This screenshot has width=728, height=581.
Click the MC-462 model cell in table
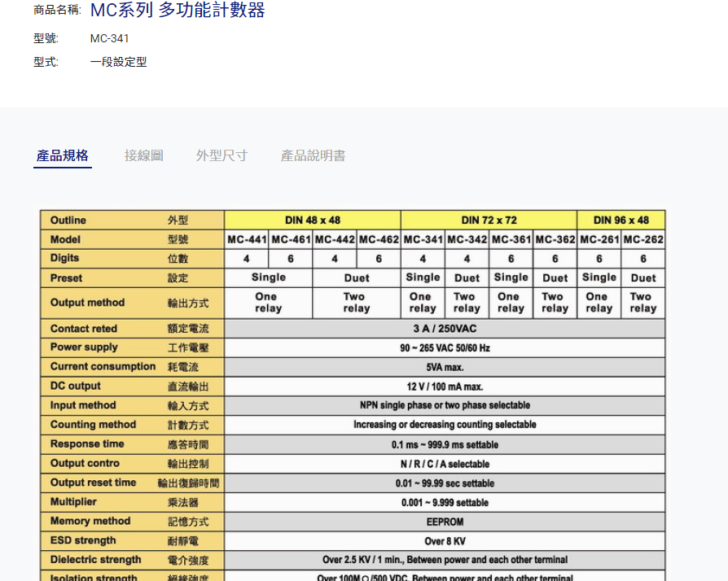(379, 240)
